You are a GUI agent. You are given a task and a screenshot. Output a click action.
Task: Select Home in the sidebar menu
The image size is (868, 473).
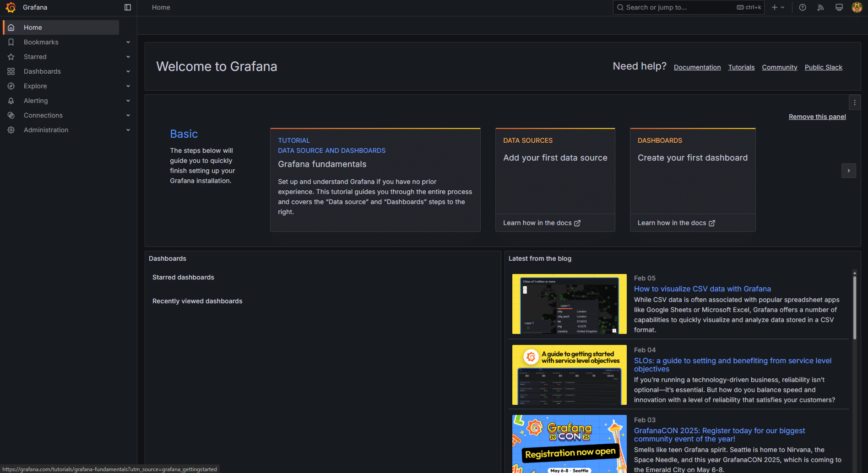61,27
